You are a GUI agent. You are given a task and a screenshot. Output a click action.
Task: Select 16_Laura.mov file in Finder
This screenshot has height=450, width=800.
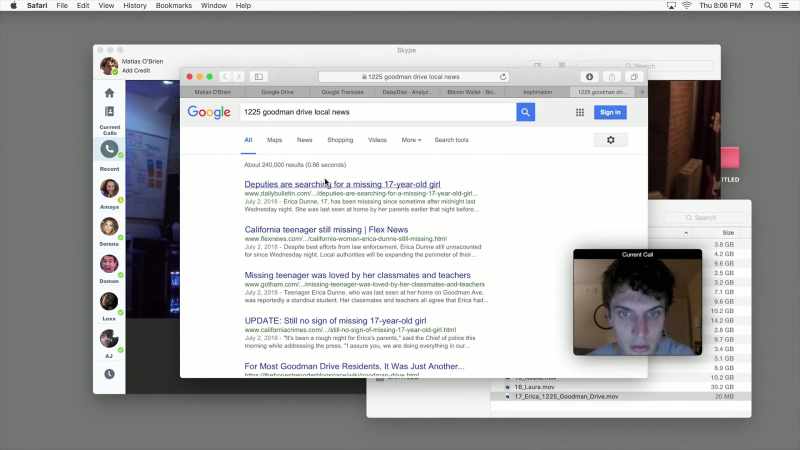coord(534,387)
